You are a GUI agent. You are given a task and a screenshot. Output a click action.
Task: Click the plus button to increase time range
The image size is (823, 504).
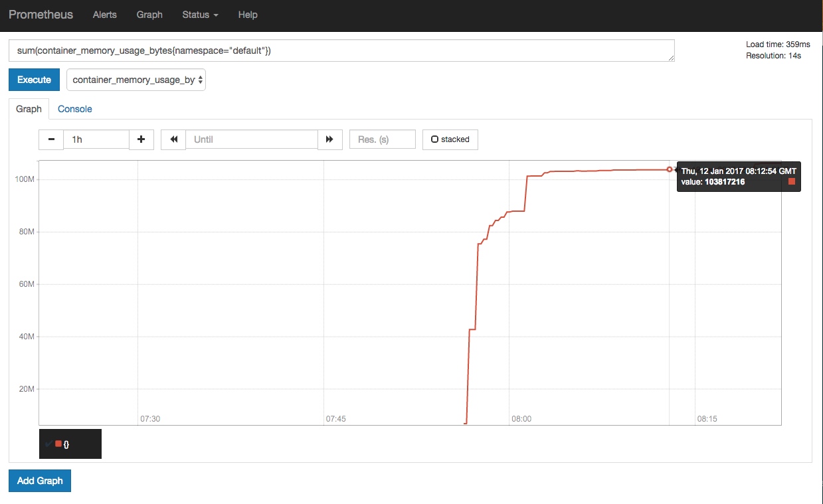point(141,139)
